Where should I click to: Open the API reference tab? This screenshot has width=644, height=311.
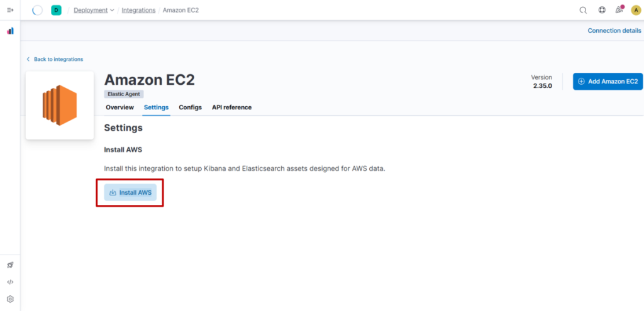coord(231,107)
